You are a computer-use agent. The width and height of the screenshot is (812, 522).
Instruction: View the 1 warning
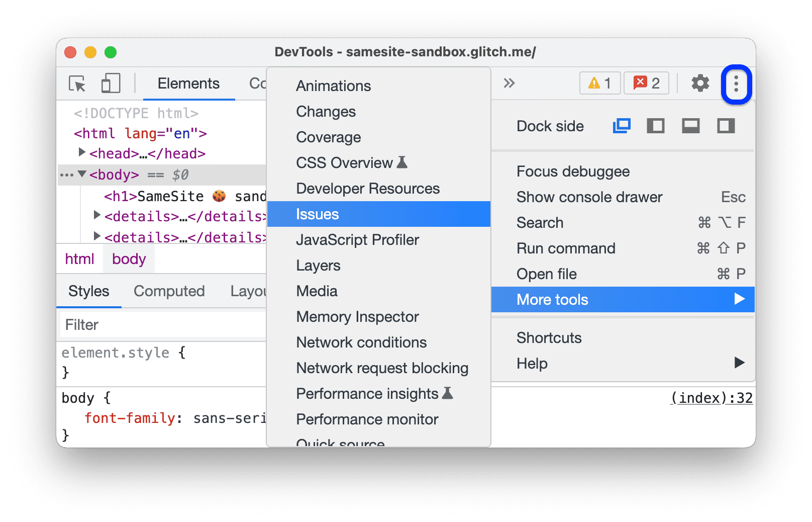point(599,83)
